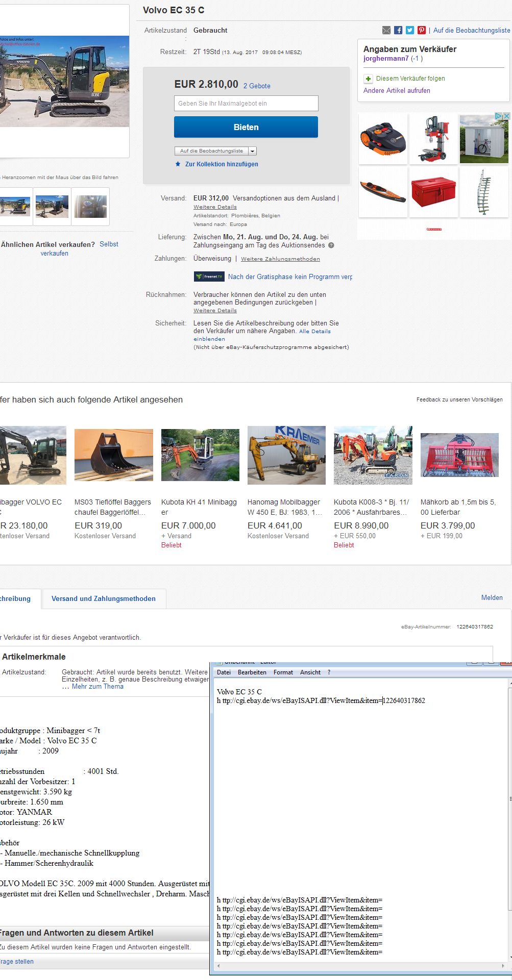Click 'Diesem Verkäufer folgen'

tap(410, 79)
